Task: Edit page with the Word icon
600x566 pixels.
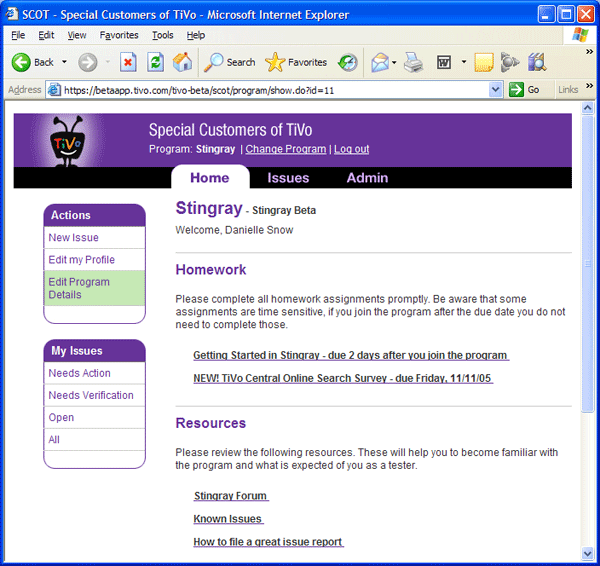Action: 444,62
